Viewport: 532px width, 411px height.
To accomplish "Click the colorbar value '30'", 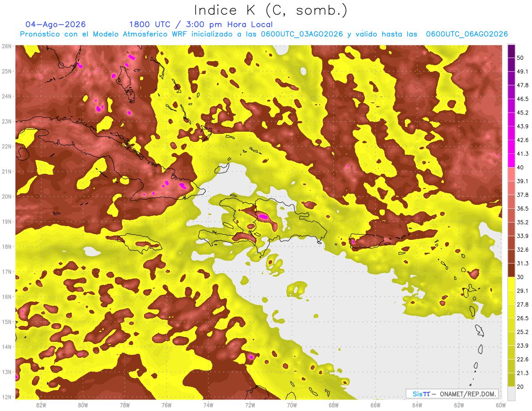I will click(520, 277).
